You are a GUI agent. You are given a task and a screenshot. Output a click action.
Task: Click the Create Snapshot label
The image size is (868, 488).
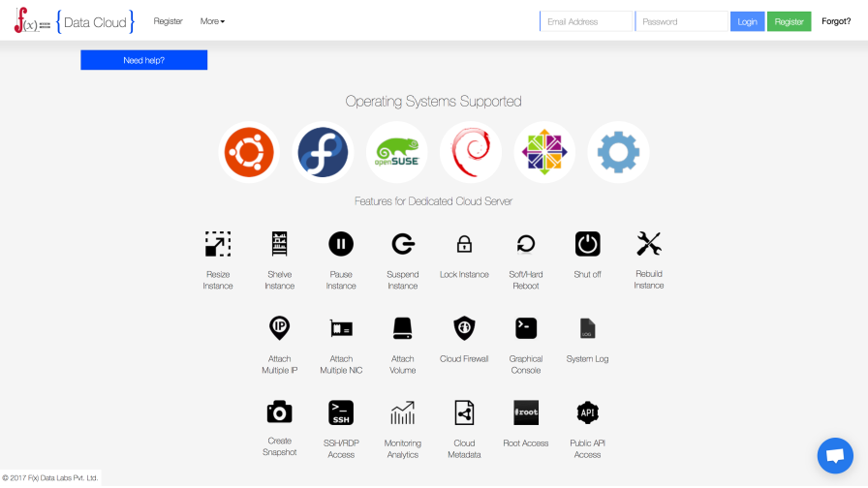[280, 446]
